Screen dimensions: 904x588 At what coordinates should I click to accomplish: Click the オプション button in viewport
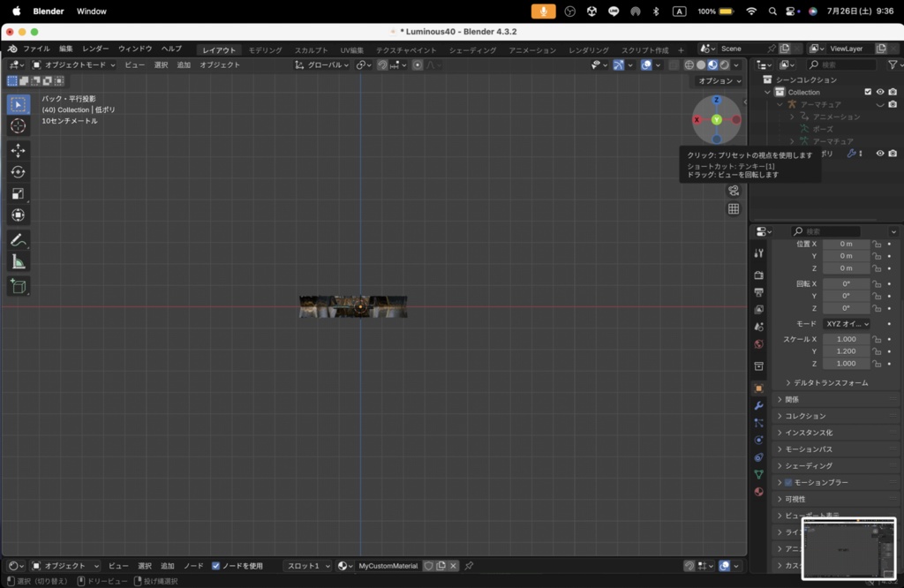[719, 81]
